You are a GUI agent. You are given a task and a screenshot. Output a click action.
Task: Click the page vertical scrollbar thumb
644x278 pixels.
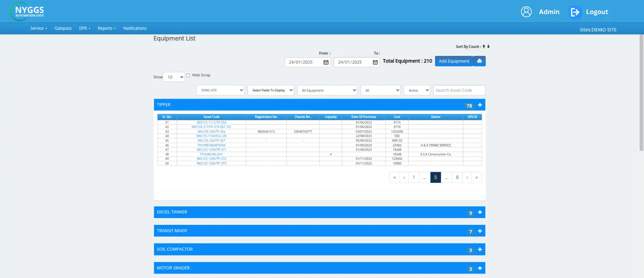click(642, 93)
